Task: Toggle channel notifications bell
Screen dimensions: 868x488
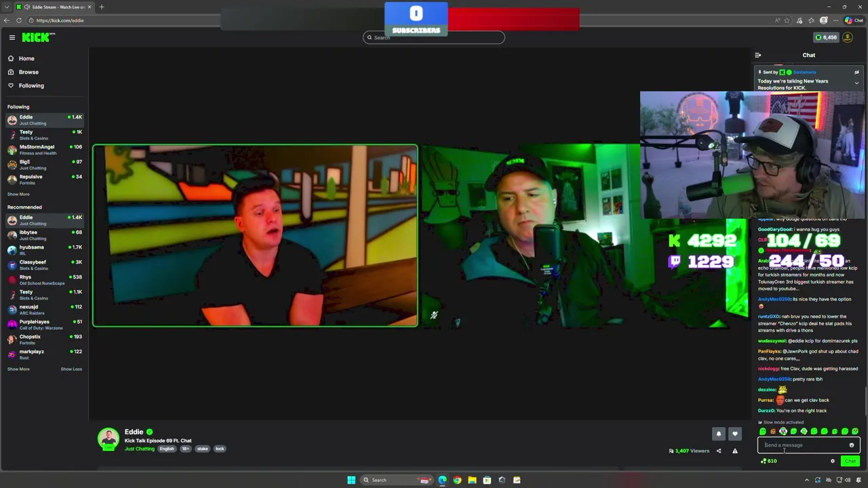Action: pos(719,434)
